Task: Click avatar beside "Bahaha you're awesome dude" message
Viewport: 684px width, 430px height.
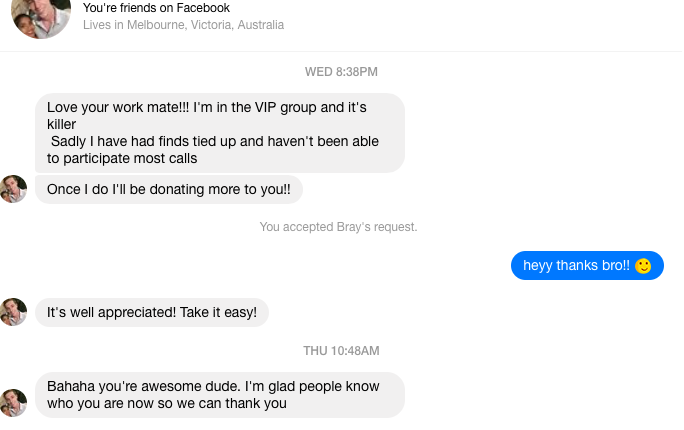Action: point(14,402)
